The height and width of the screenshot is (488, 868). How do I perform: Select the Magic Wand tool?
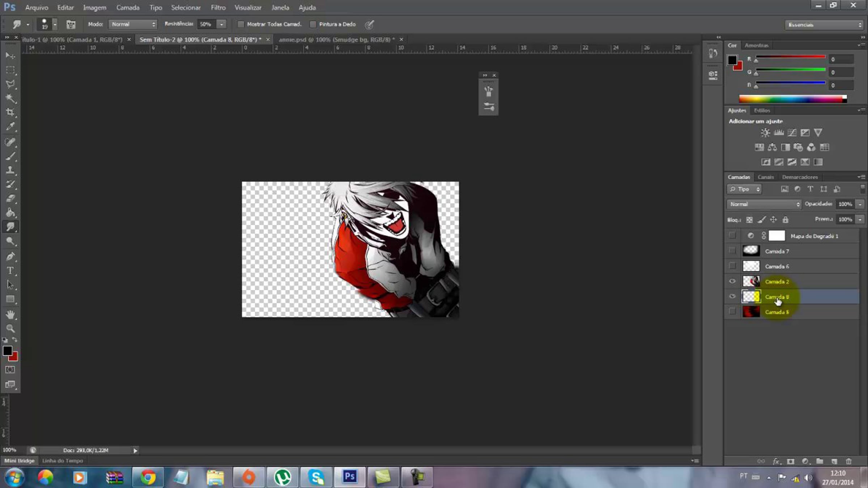[x=10, y=98]
